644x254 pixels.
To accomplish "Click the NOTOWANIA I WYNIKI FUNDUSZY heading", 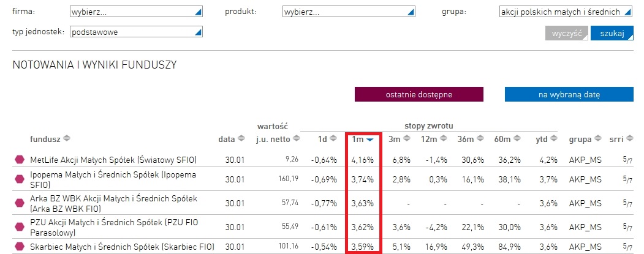I will (x=94, y=65).
